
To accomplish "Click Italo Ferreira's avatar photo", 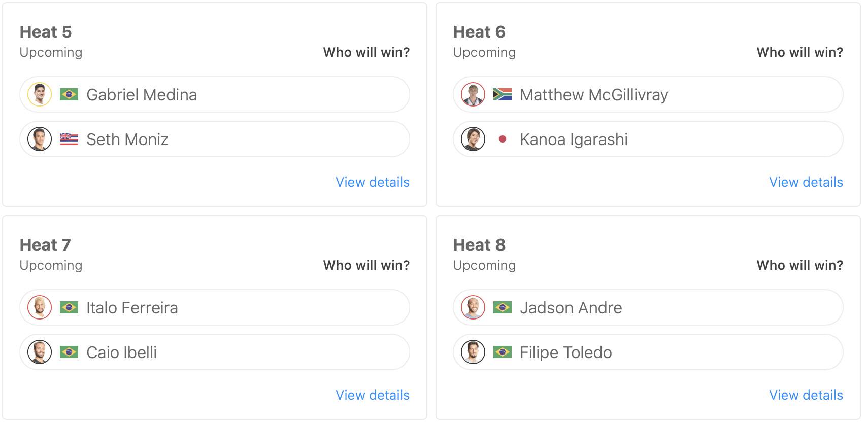I will [x=40, y=307].
